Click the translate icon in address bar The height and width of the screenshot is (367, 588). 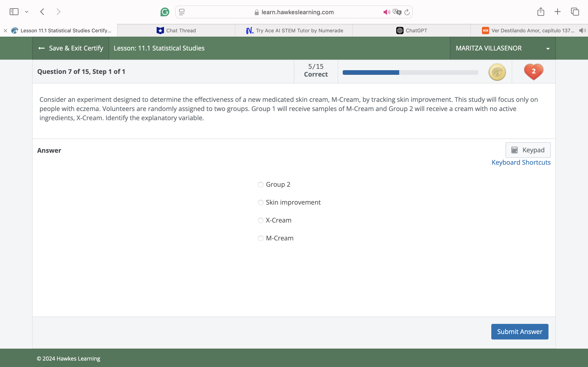(x=397, y=12)
